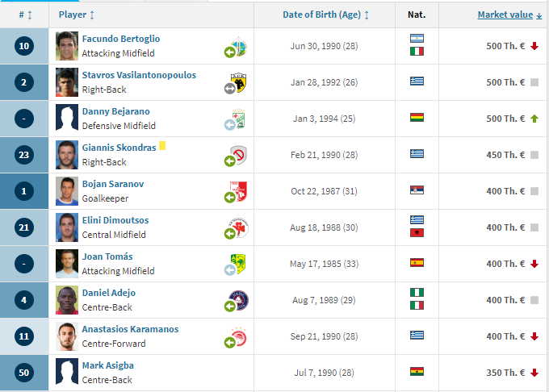Open Mark Asigba's profile link

point(108,365)
